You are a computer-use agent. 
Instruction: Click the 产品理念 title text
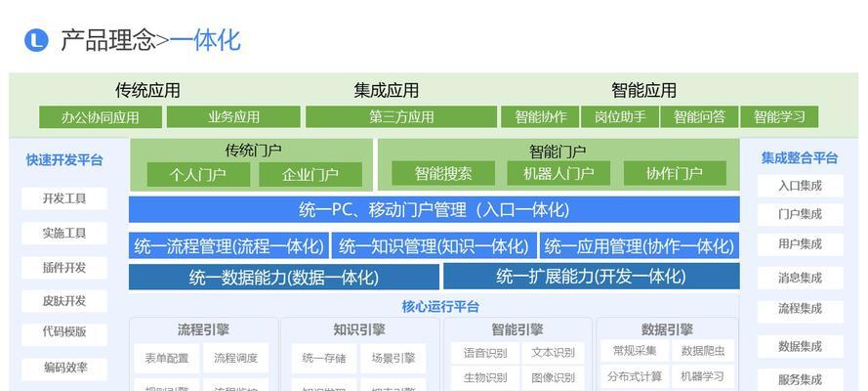coord(108,40)
